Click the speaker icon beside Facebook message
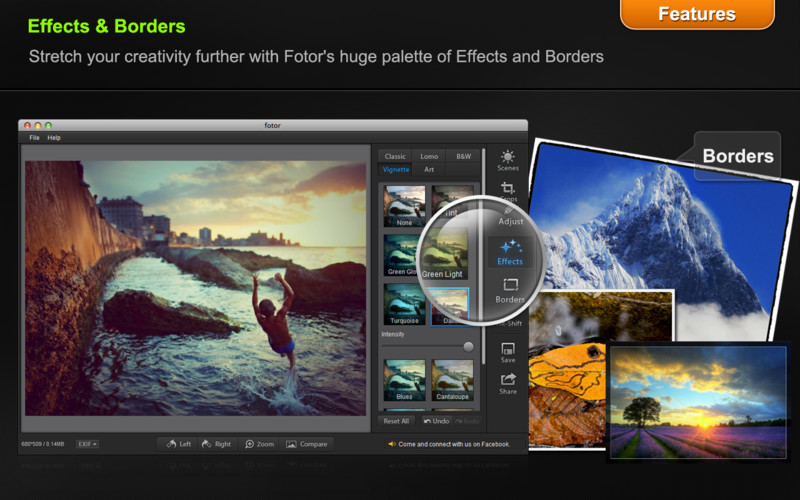 tap(392, 444)
